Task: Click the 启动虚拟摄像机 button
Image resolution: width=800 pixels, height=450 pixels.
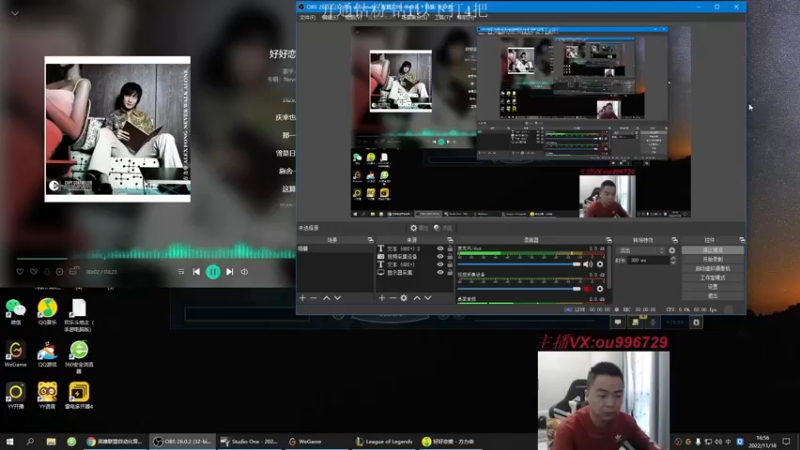Action: tap(712, 268)
